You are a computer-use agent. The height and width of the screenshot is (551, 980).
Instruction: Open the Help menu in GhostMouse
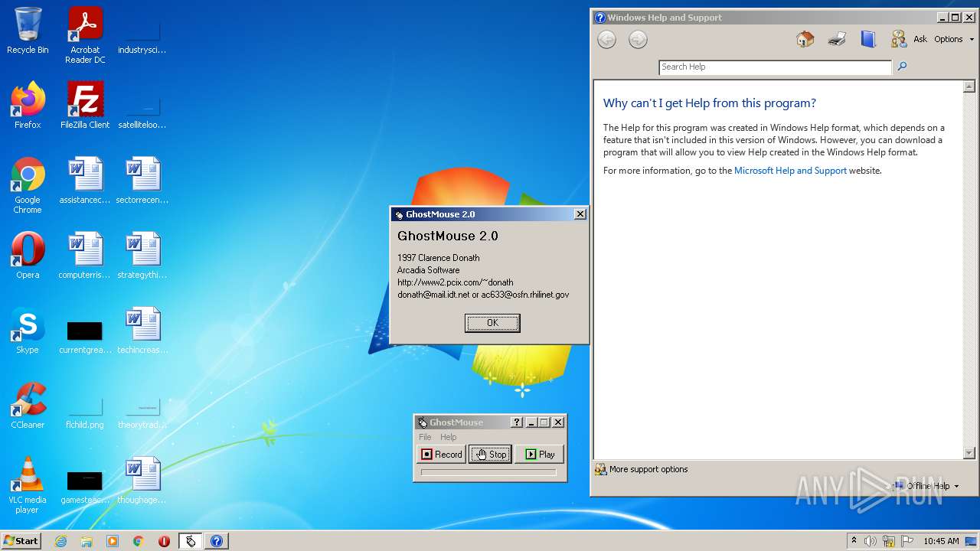point(449,437)
